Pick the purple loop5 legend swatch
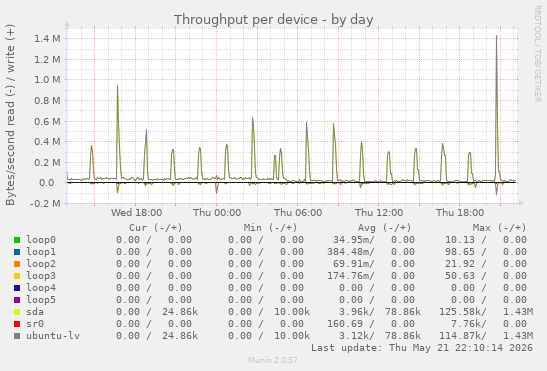Image resolution: width=547 pixels, height=371 pixels. [x=17, y=300]
